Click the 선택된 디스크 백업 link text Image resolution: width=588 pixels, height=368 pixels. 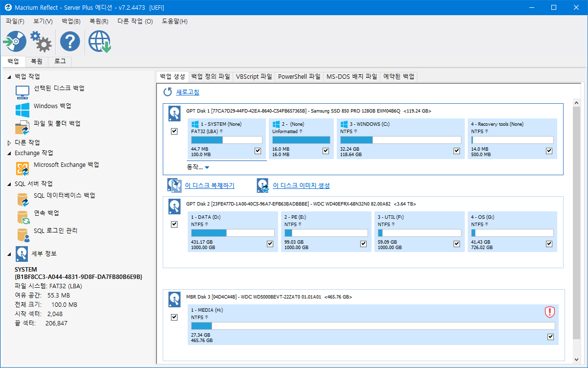pyautogui.click(x=59, y=88)
